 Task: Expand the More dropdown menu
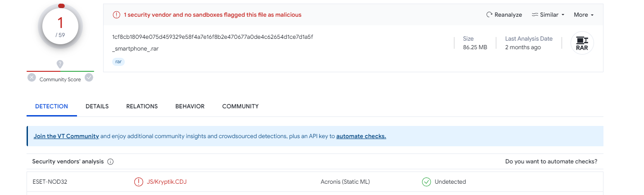point(584,15)
